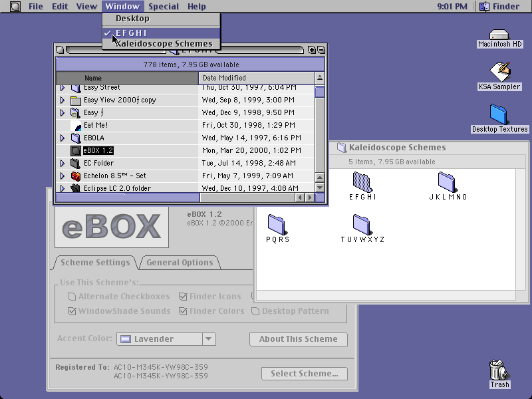
Task: Click the Easy ƒ folder icon
Action: click(76, 112)
